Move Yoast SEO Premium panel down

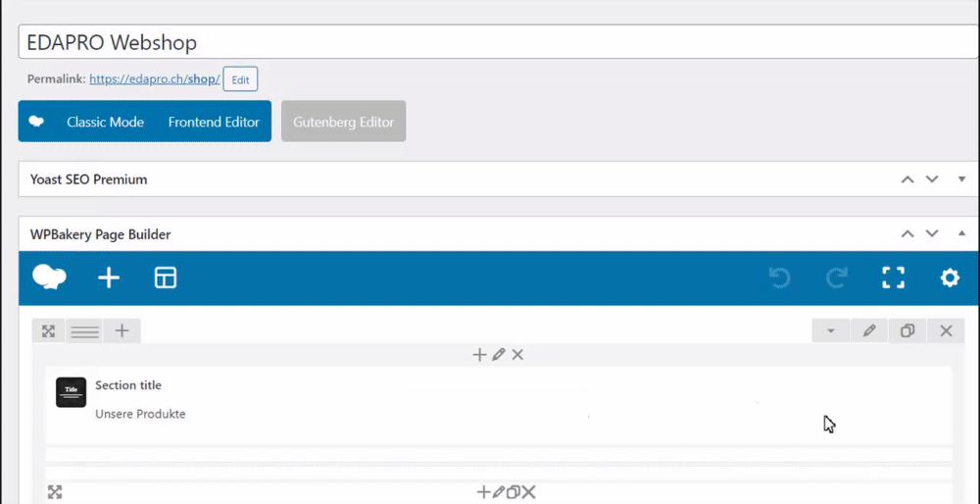click(932, 179)
